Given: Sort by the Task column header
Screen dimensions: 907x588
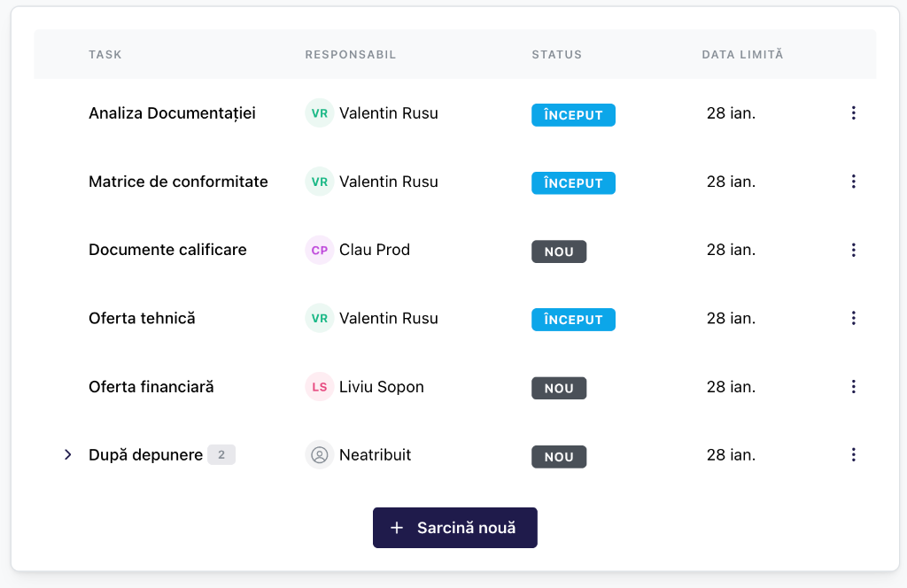Looking at the screenshot, I should 105,55.
